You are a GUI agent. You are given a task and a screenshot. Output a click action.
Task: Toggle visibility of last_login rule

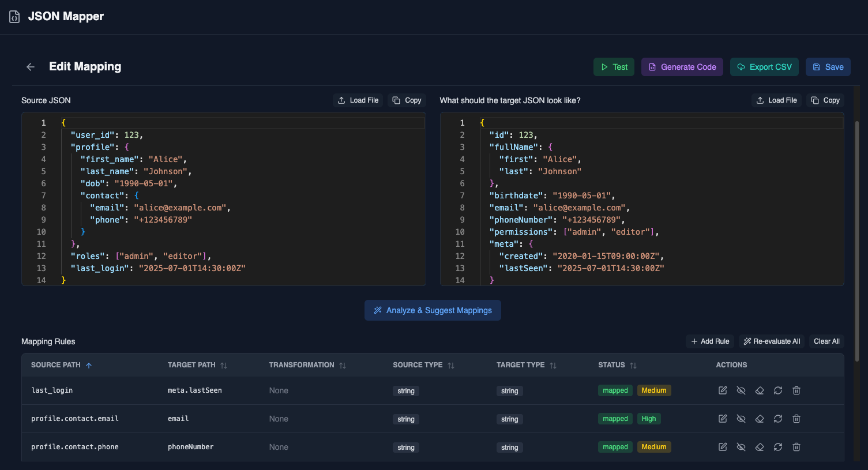click(x=741, y=390)
